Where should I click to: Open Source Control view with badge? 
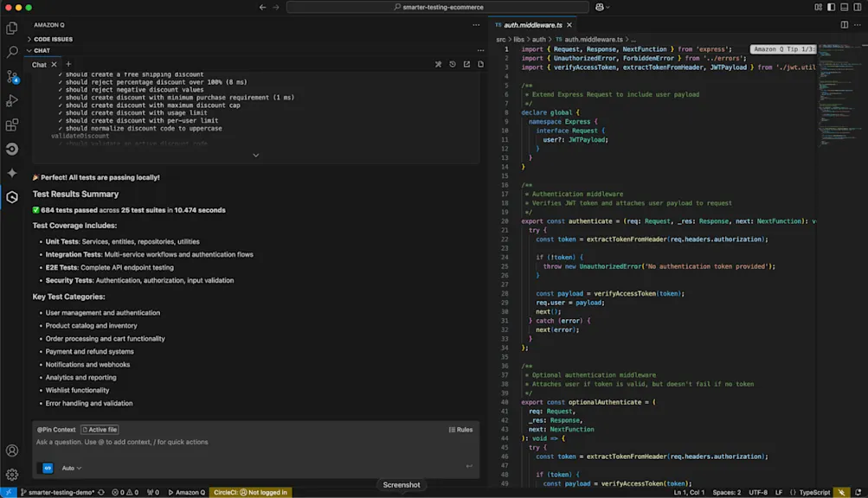coord(12,77)
